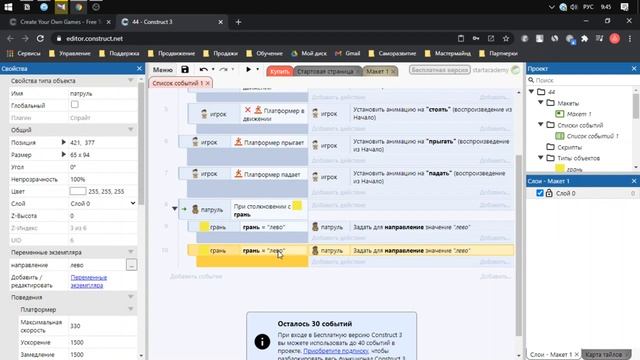
Task: Expand the Размер property arrow
Action: pos(63,154)
